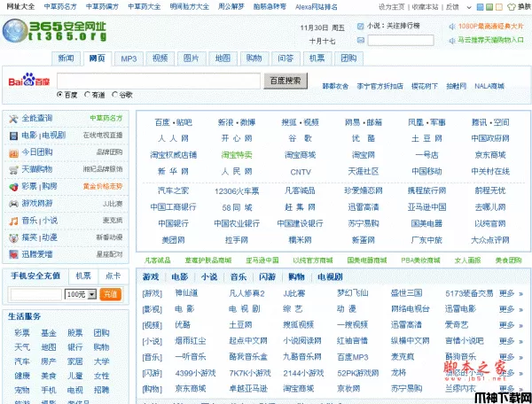The image size is (532, 404).
Task: Click the blue skin color swatch
Action: [x=480, y=7]
